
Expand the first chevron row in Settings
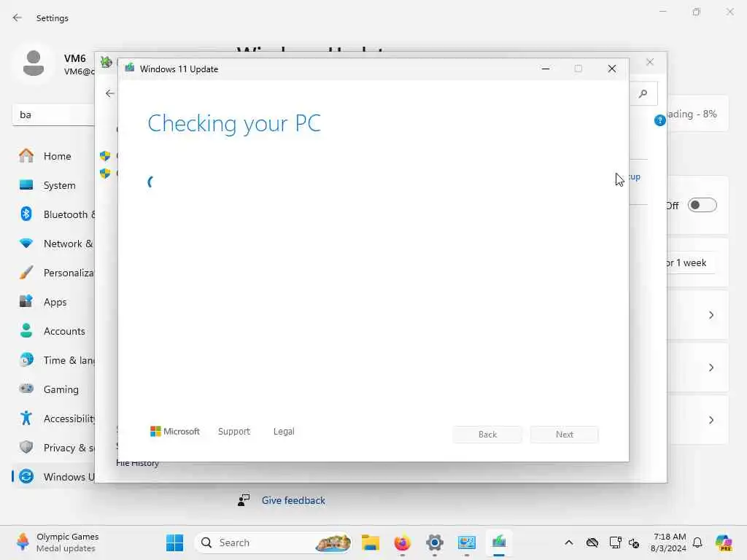coord(711,315)
